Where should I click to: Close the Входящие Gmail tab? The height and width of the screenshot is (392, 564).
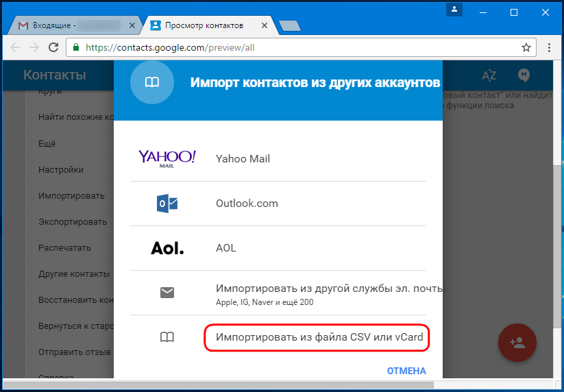pos(132,25)
